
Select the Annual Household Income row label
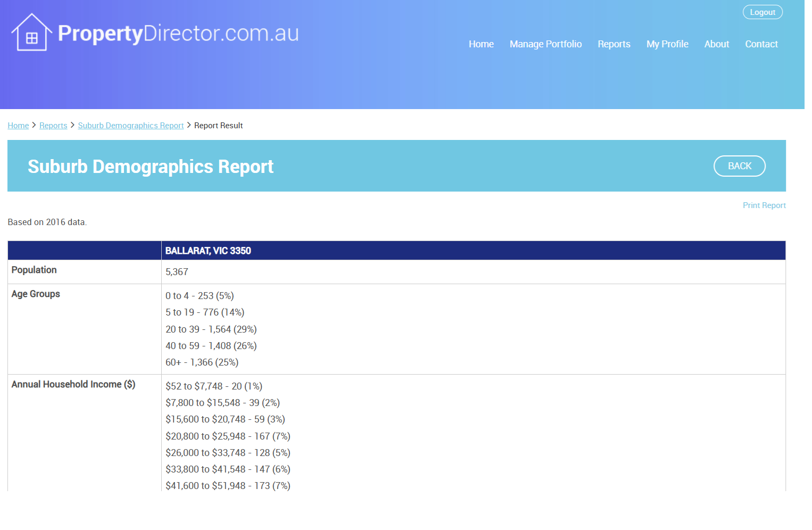(x=73, y=384)
